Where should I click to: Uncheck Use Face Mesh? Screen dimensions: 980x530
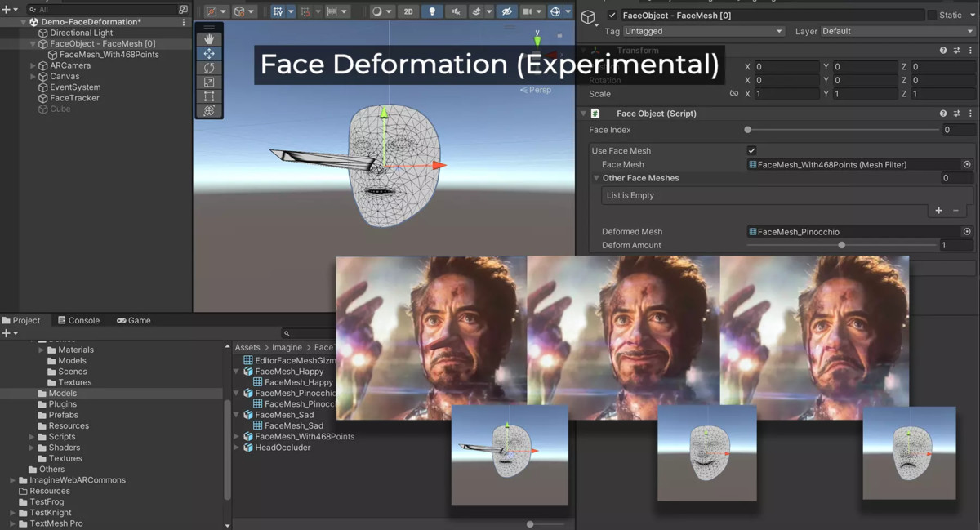(752, 150)
